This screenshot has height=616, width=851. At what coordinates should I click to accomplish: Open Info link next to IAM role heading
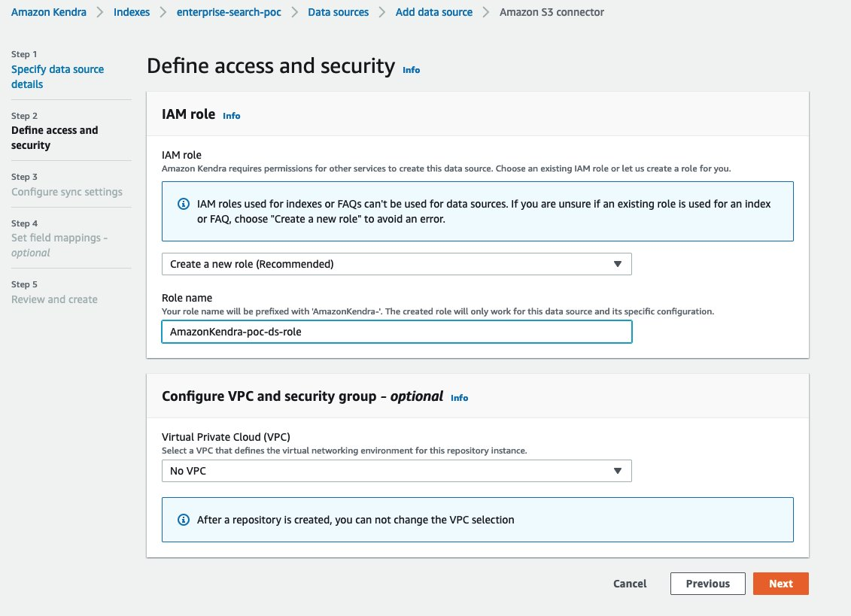(231, 116)
